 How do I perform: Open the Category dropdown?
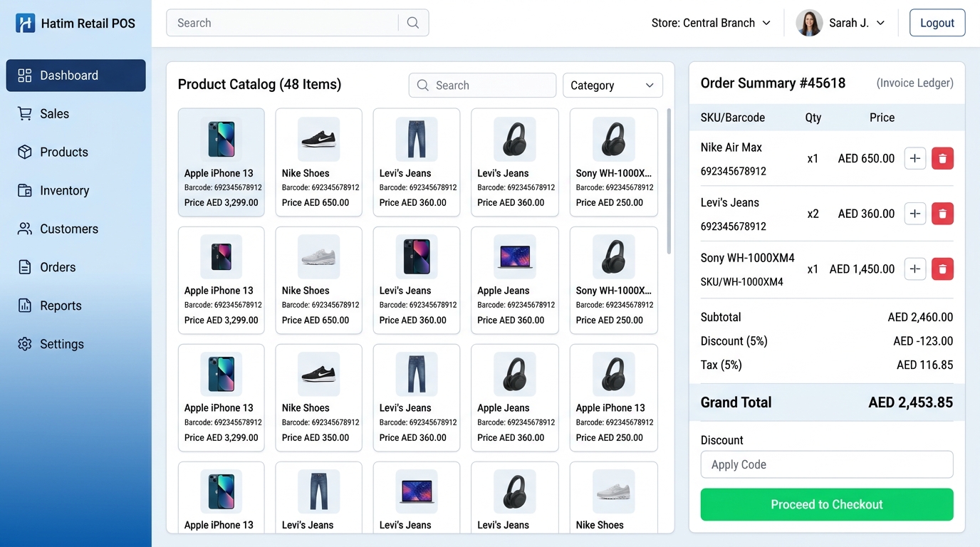click(612, 85)
